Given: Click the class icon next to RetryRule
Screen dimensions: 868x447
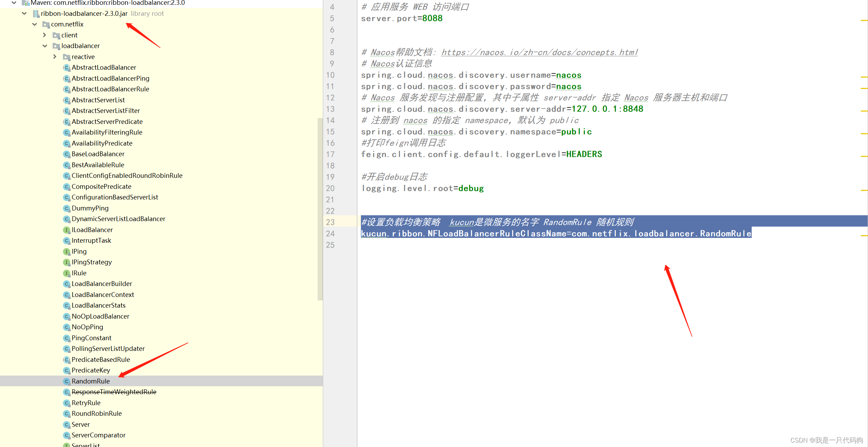Looking at the screenshot, I should pos(67,403).
